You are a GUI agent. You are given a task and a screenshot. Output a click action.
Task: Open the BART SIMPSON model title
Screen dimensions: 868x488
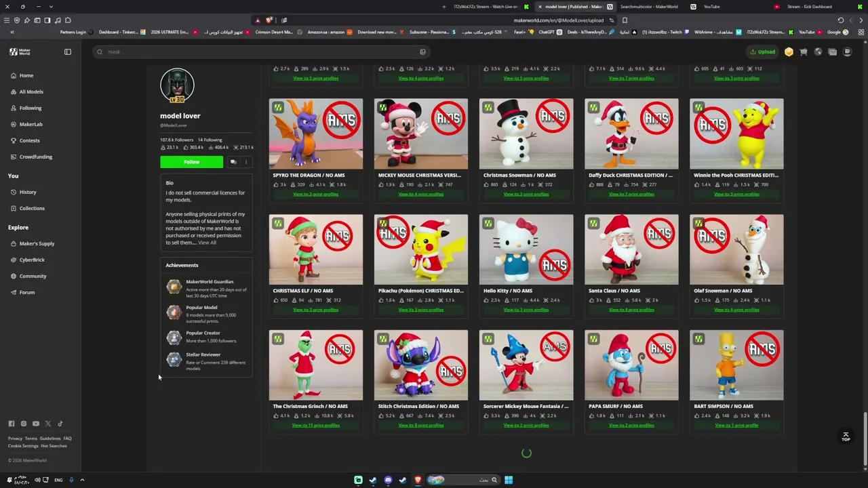click(x=724, y=406)
